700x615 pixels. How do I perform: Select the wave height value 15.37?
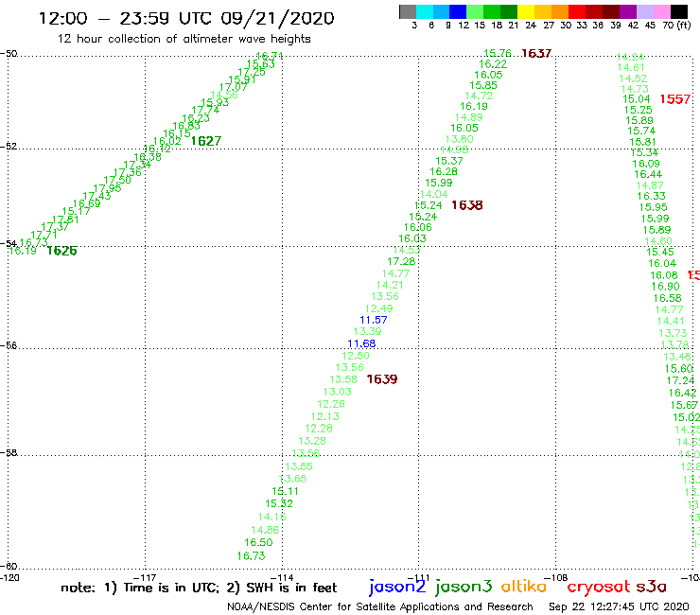click(x=449, y=161)
